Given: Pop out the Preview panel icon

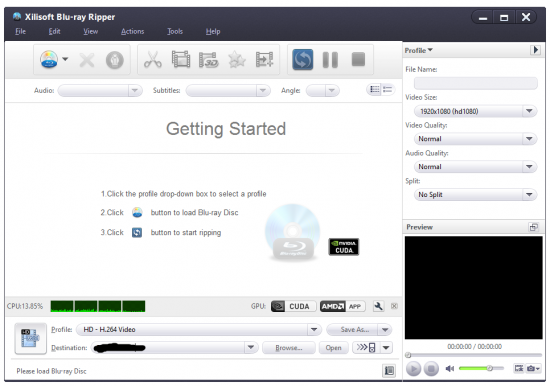Looking at the screenshot, I should pyautogui.click(x=534, y=227).
